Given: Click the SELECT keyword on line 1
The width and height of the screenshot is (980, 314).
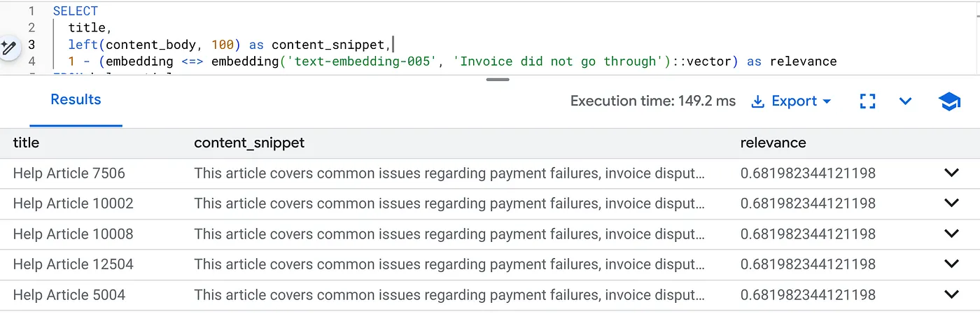Looking at the screenshot, I should point(76,11).
